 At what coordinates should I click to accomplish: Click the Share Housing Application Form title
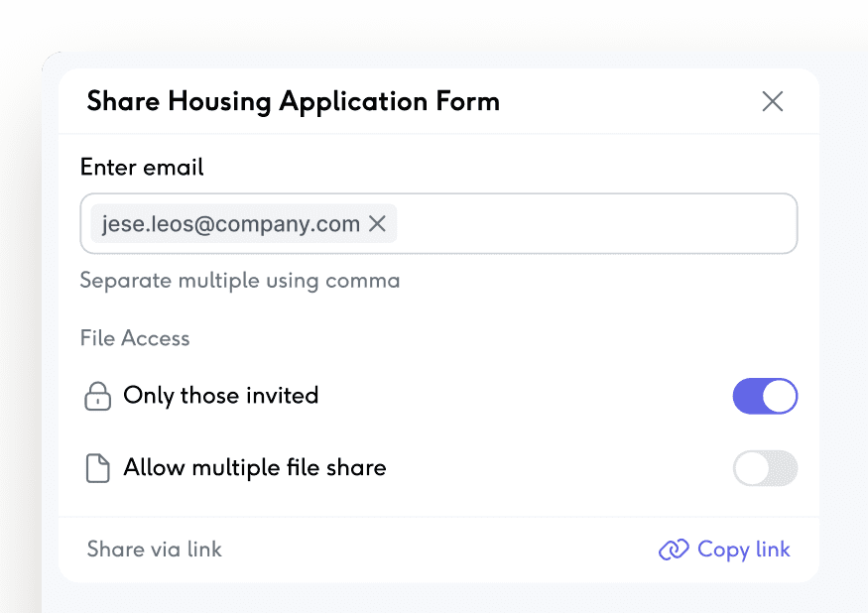click(x=294, y=101)
